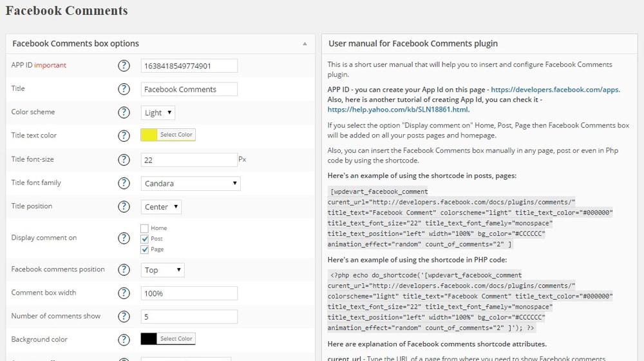Click '[wpdevart_facebook_comment' in the first shortcode example

(379, 191)
